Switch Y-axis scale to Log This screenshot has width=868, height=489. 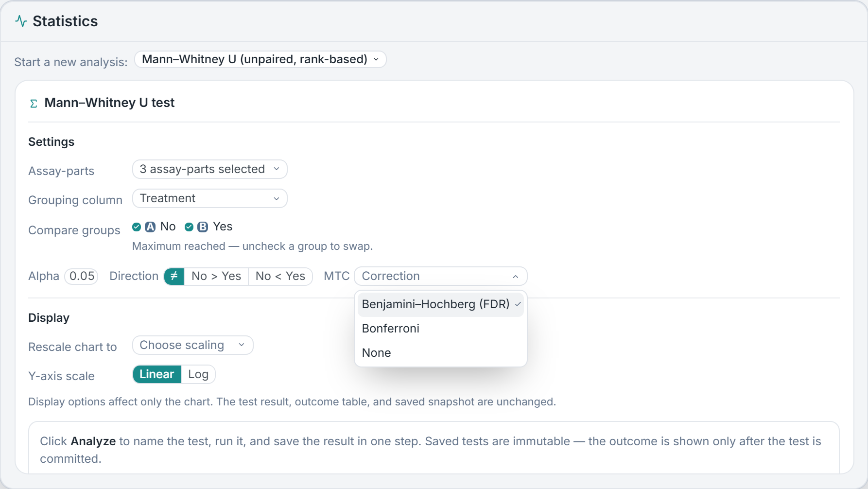coord(198,374)
